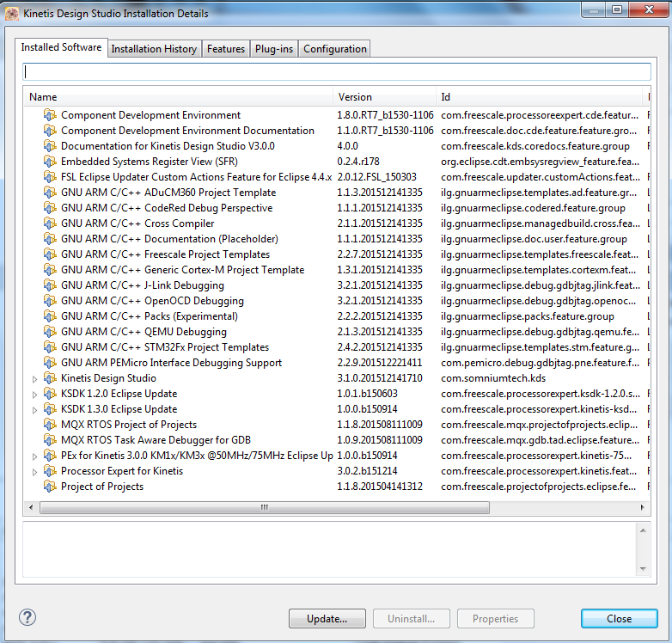The image size is (672, 643).
Task: Click the PEMicro Interface Debugging Support icon
Action: click(x=50, y=362)
